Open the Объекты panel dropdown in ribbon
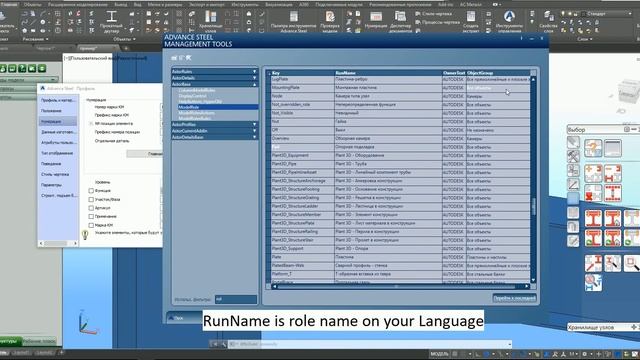Viewport: 640px width, 360px height. click(x=124, y=39)
